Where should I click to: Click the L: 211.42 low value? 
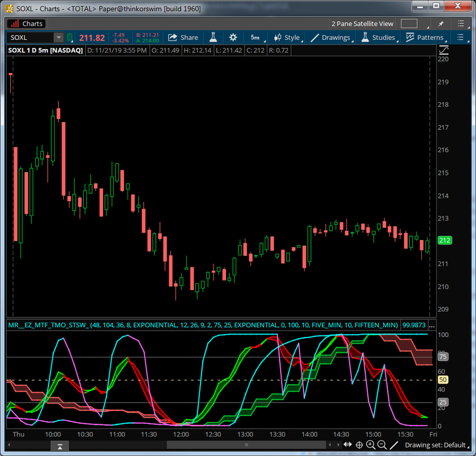pos(229,50)
